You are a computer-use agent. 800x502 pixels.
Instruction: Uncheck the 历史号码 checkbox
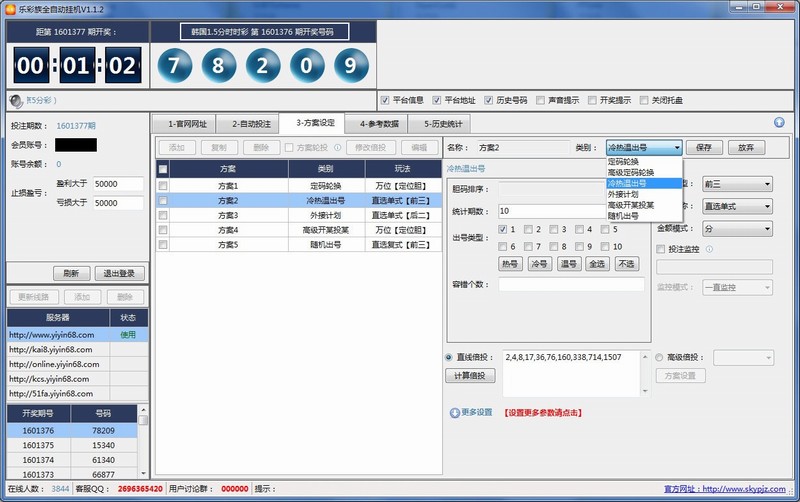(489, 100)
